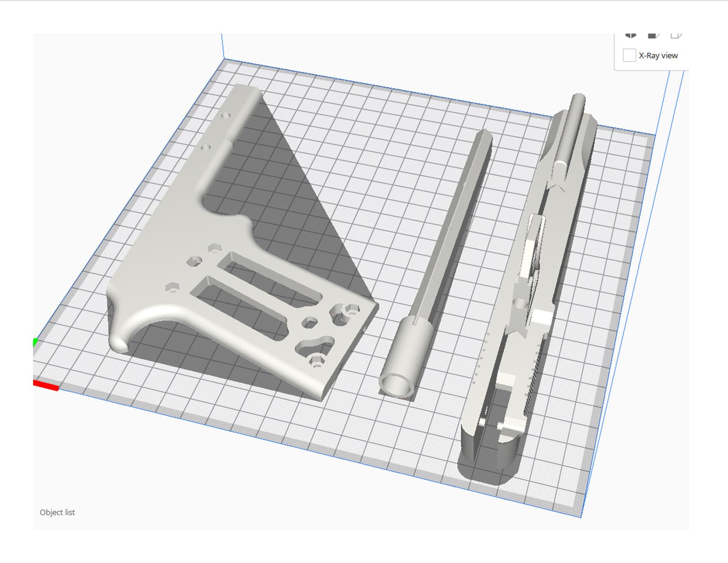Image resolution: width=728 pixels, height=563 pixels.
Task: Click the X-Ray view label text
Action: click(658, 56)
